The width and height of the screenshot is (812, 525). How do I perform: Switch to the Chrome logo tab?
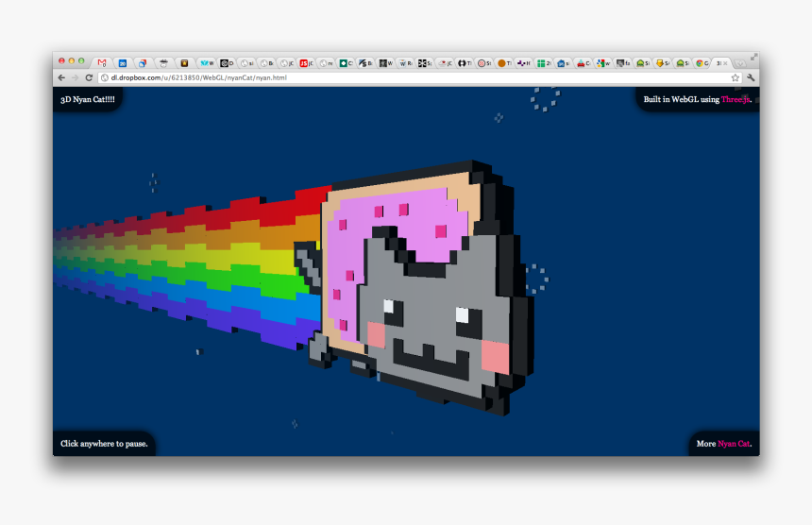(702, 63)
